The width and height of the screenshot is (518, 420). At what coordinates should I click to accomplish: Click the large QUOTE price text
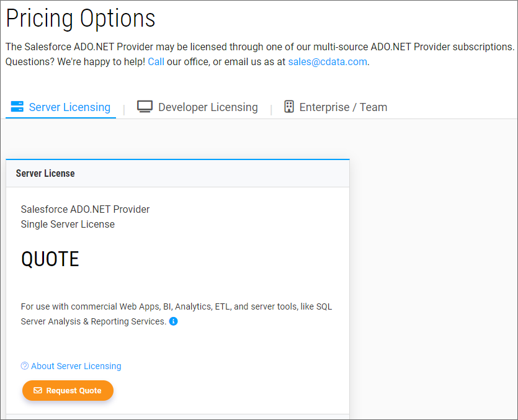pos(50,259)
